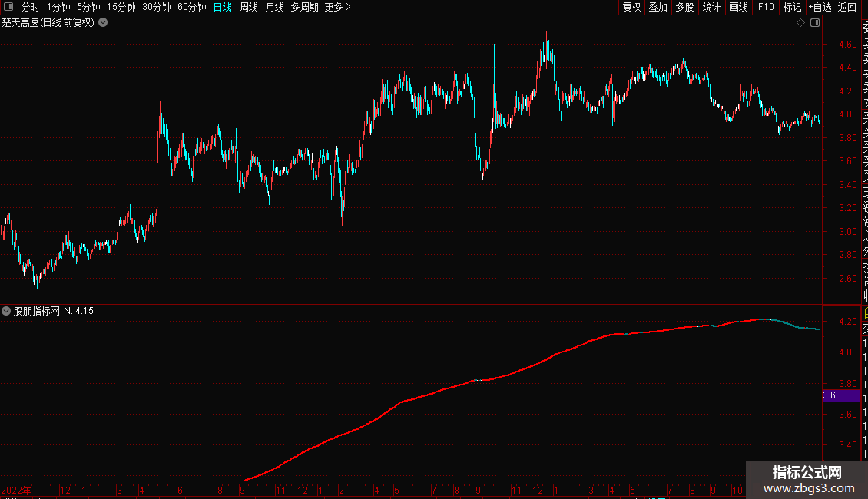Select the 5分钟 chart period
The width and height of the screenshot is (868, 499).
pos(88,7)
